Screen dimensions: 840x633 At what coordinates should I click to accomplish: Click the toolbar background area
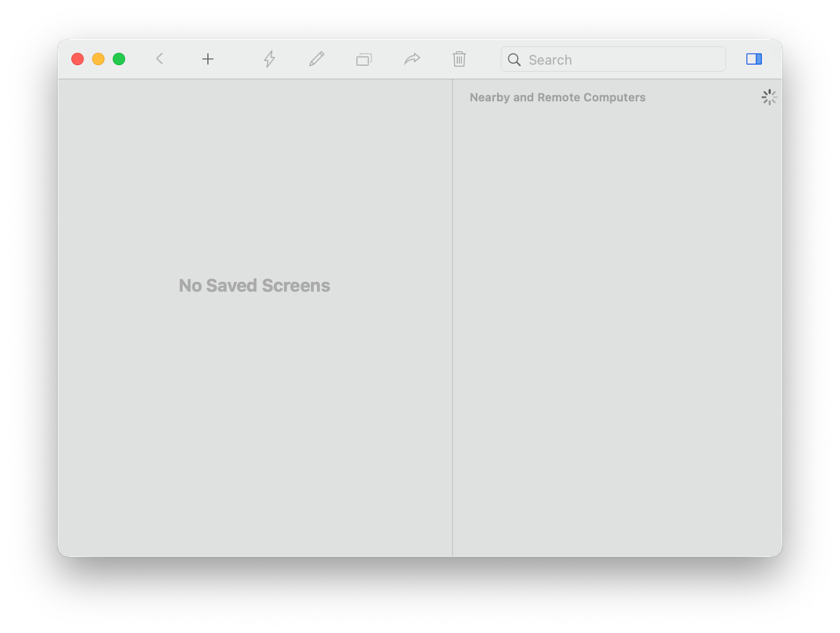tap(483, 59)
